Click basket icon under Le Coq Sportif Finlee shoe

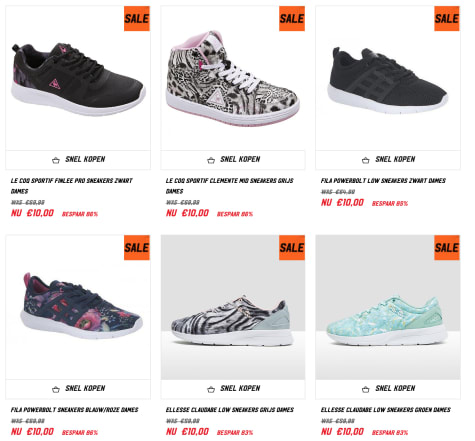click(x=56, y=160)
